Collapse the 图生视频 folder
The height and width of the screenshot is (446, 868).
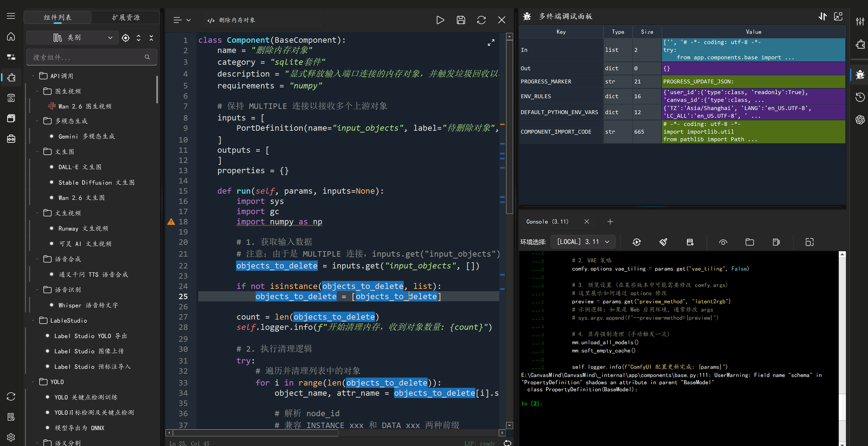[x=37, y=91]
